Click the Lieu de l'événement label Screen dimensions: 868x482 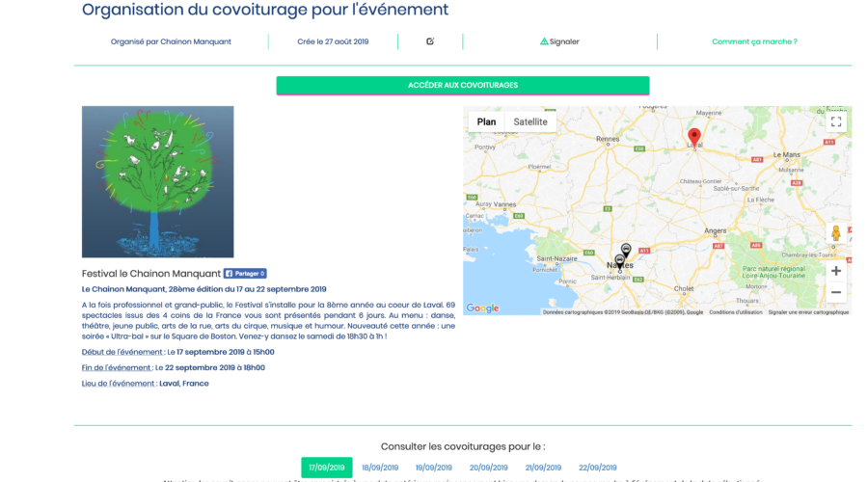coord(118,383)
